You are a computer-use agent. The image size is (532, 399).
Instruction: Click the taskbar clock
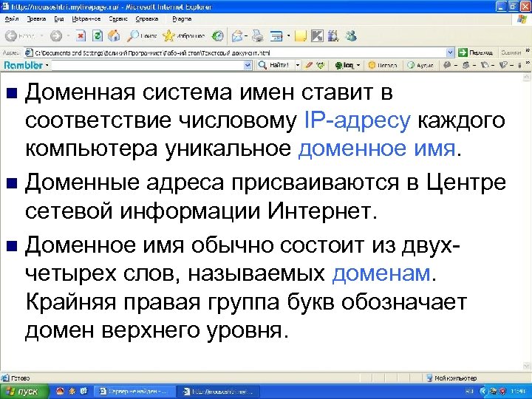(519, 392)
